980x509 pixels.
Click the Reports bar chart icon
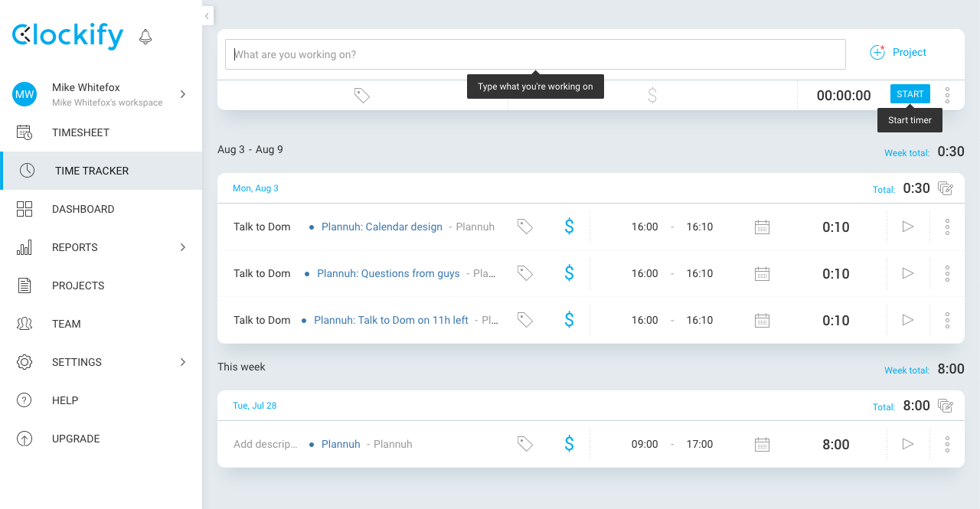24,247
